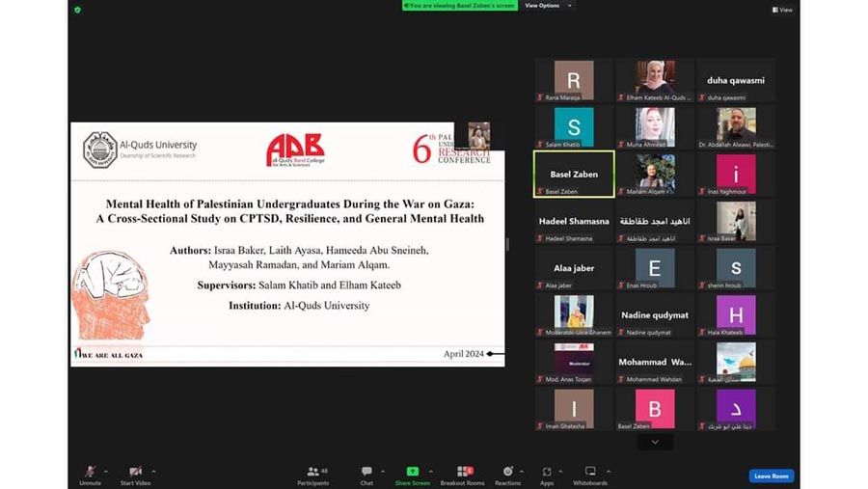Click the green Share Screen icon
This screenshot has width=868, height=489.
(413, 472)
